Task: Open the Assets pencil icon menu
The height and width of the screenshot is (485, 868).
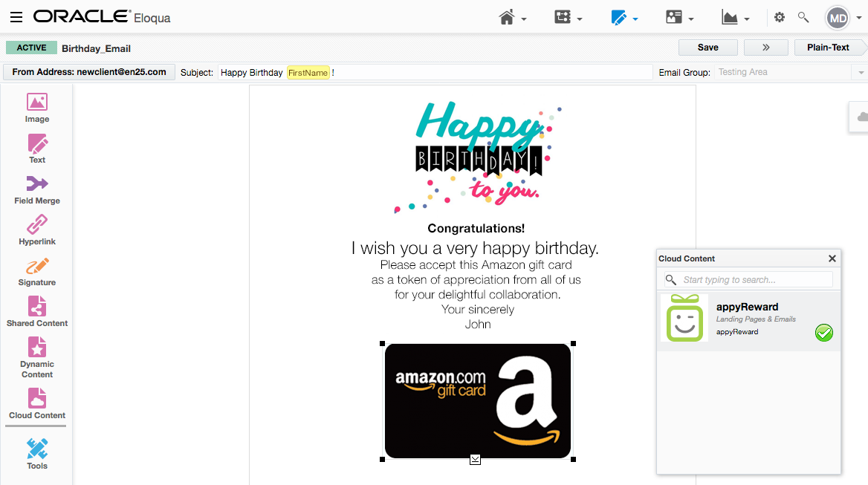Action: point(619,18)
